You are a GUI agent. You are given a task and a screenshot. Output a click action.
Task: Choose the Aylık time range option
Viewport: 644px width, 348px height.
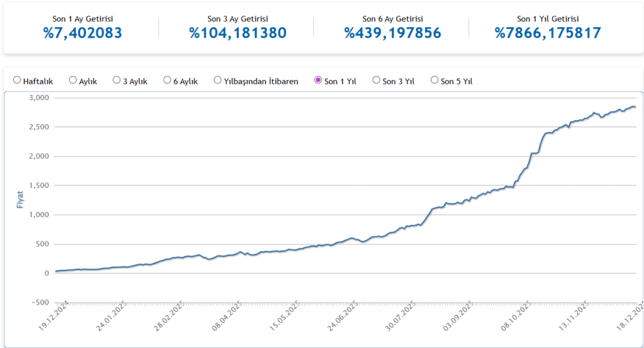coord(73,81)
